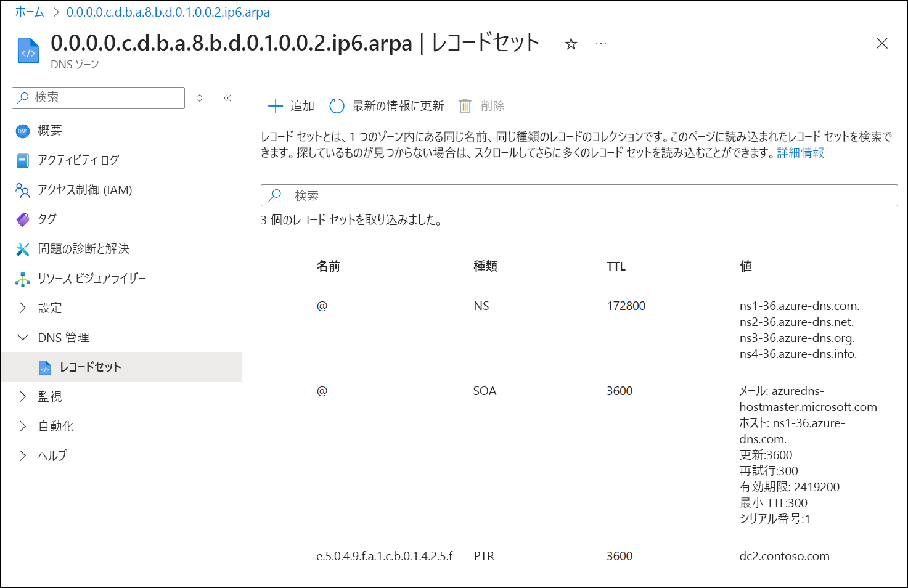
Task: Sort by 種類 column header
Action: 485,266
